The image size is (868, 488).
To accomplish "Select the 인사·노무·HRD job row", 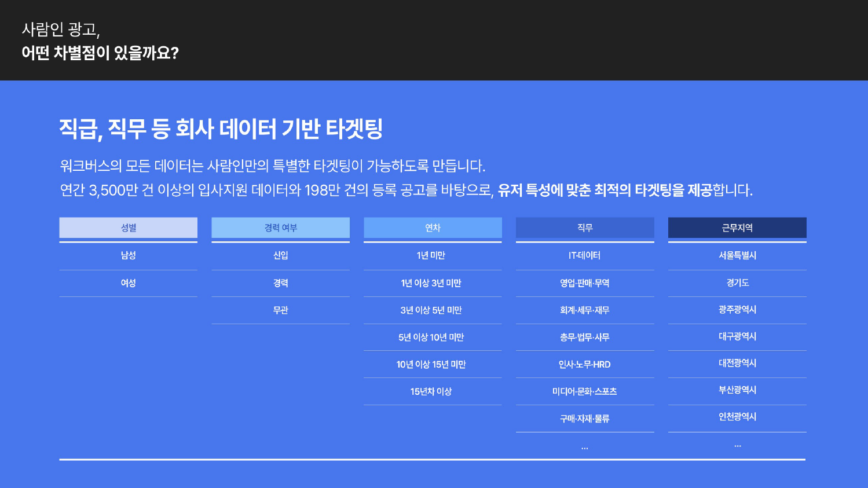I will [585, 365].
